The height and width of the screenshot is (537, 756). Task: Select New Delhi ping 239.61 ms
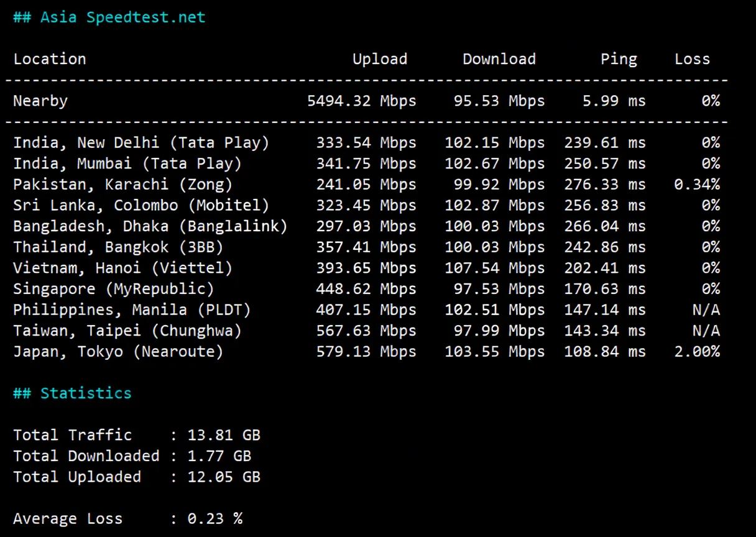tap(605, 142)
